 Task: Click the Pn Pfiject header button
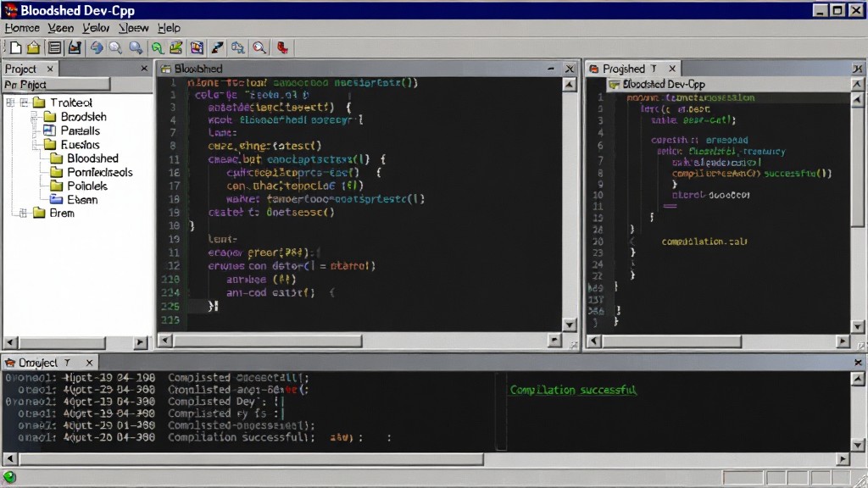[x=57, y=85]
